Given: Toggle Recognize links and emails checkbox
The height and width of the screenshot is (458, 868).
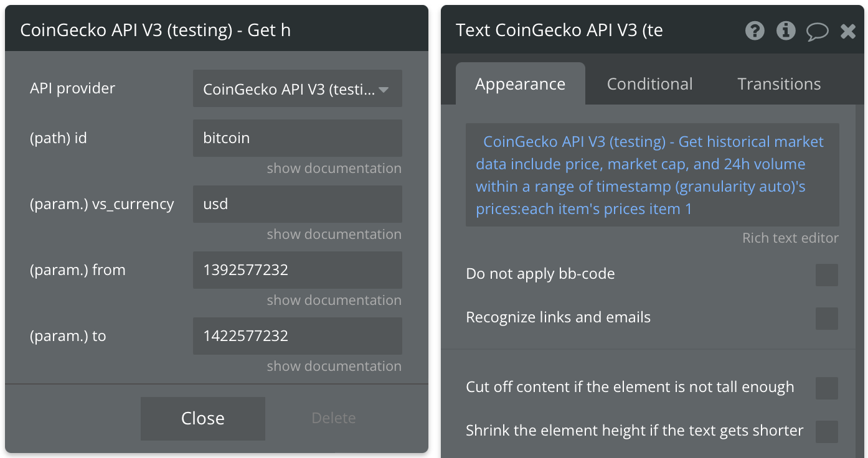Looking at the screenshot, I should pyautogui.click(x=827, y=318).
